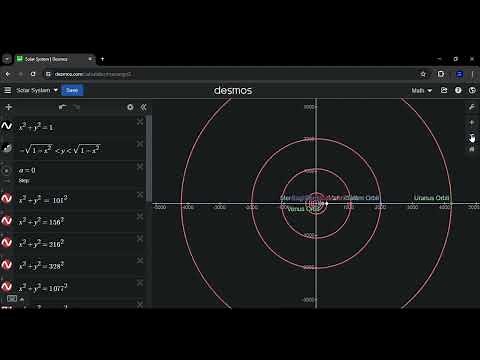Image resolution: width=480 pixels, height=360 pixels.
Task: Toggle visibility of x²+y²=101² orbit
Action: click(7, 199)
